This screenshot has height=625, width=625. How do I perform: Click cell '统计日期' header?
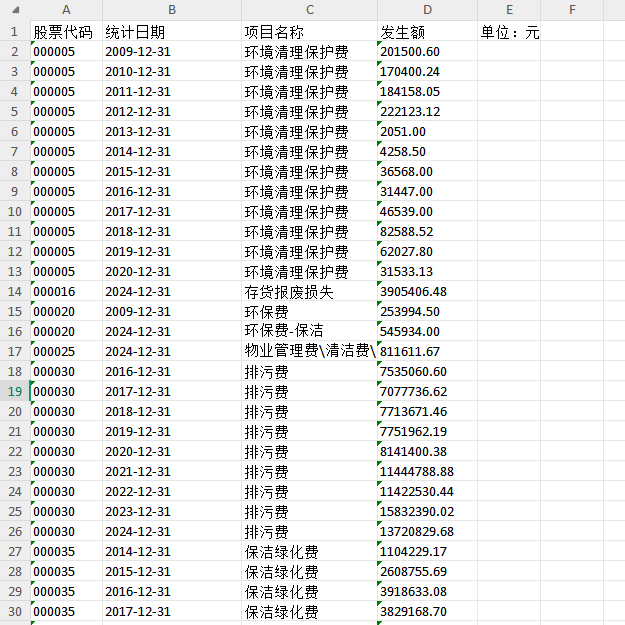point(172,31)
